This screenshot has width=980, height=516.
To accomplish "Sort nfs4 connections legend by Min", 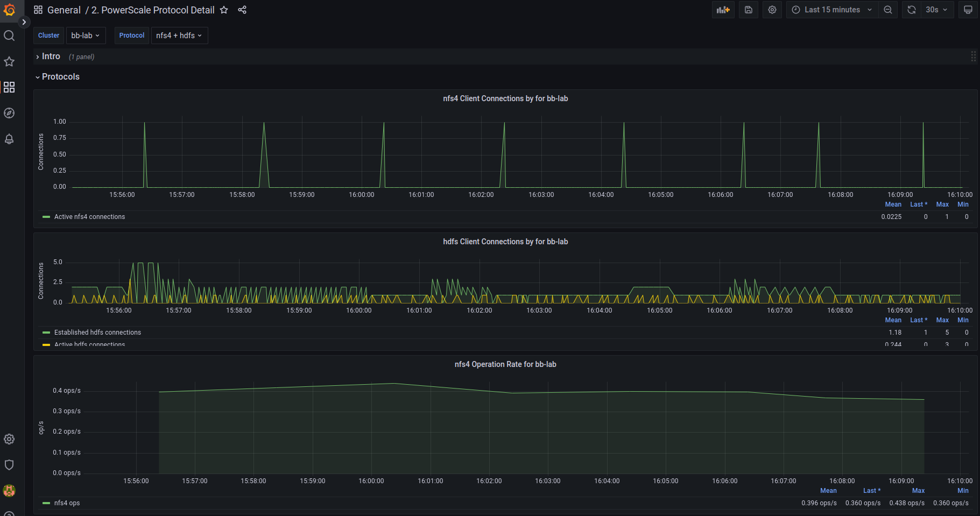I will [963, 204].
